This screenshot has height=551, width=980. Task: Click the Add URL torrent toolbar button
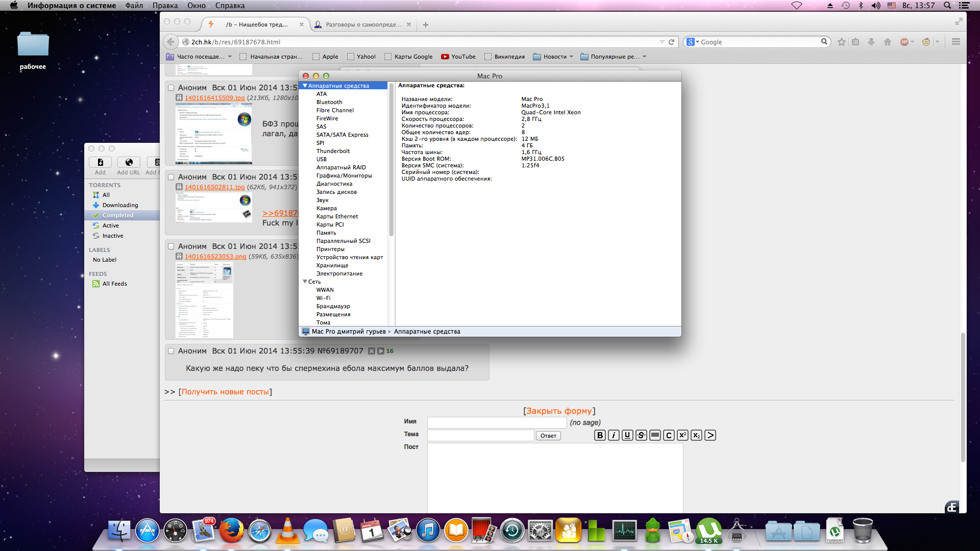(x=129, y=163)
